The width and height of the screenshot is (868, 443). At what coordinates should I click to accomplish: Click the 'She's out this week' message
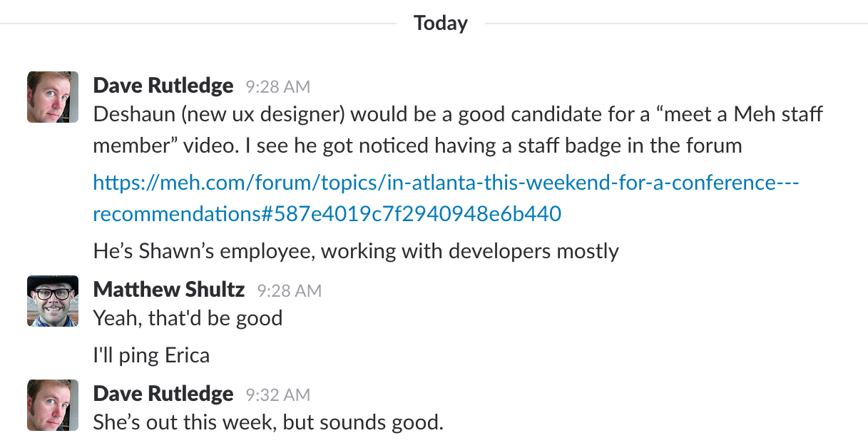pos(268,422)
